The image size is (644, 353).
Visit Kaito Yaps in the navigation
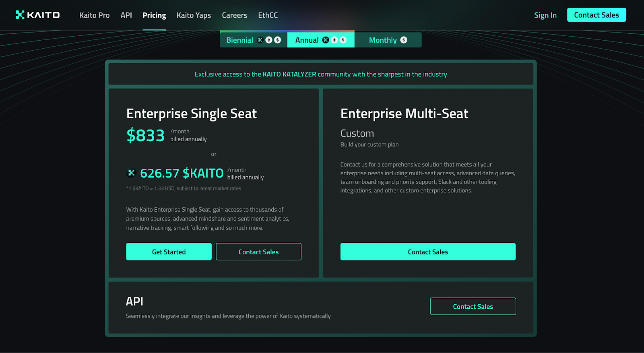coord(194,15)
